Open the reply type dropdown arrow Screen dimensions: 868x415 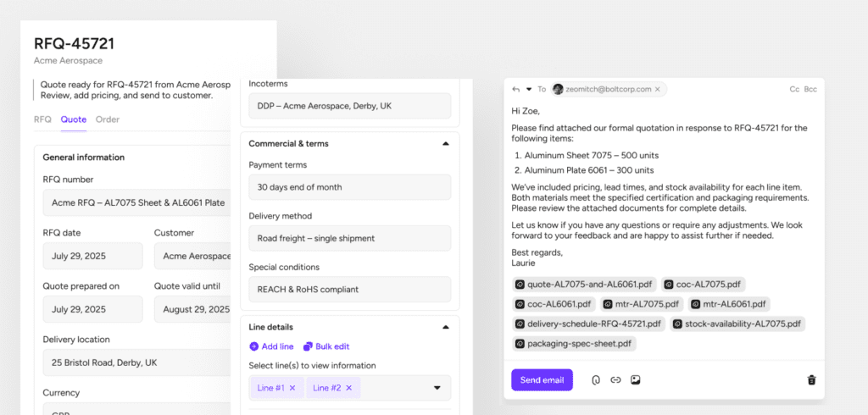click(x=529, y=89)
